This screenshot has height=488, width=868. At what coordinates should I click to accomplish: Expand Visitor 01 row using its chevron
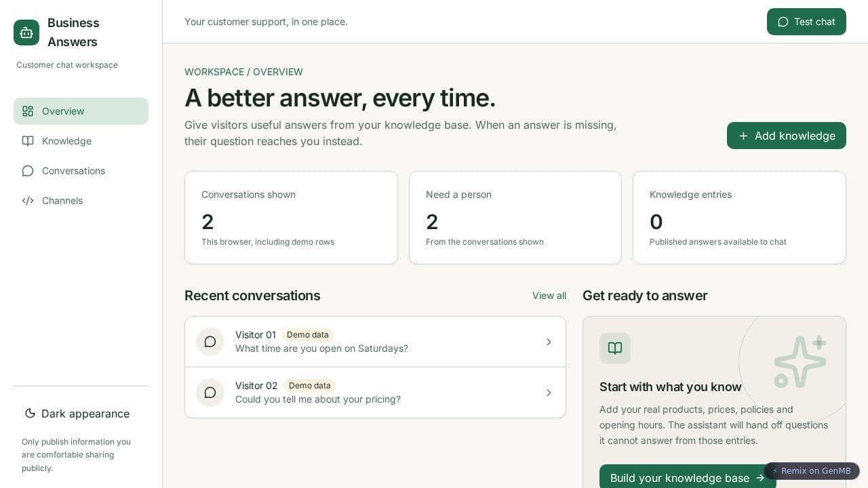(549, 342)
